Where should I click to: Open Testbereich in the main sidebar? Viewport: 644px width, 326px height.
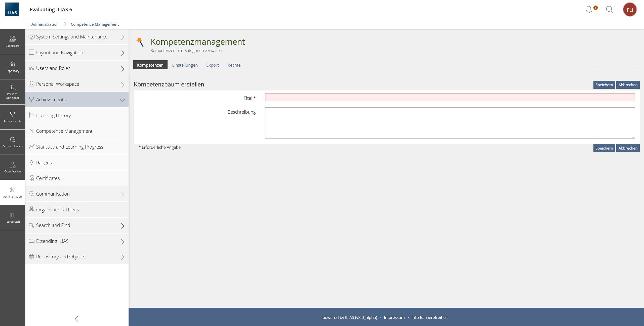[13, 218]
